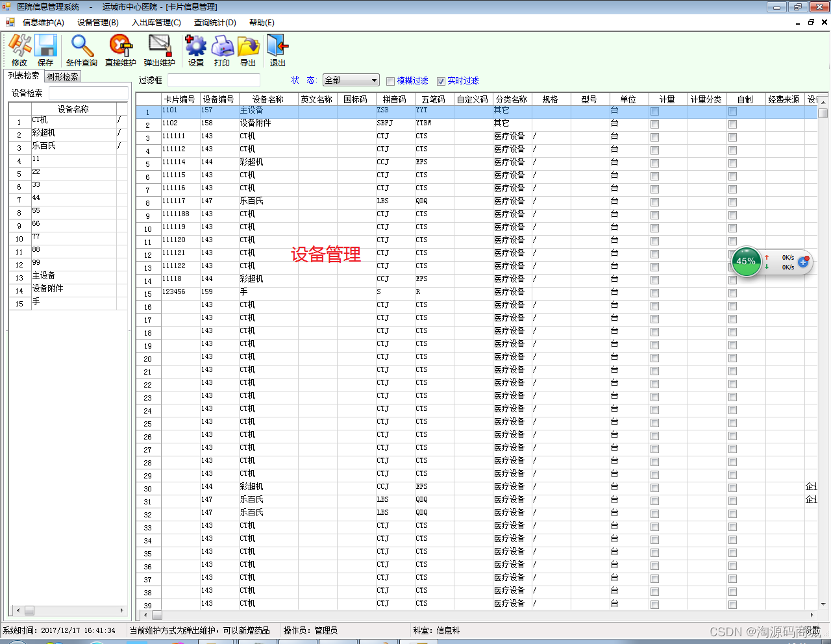Switch to 列表检索 tab
Screen dimensions: 831x644
[23, 76]
